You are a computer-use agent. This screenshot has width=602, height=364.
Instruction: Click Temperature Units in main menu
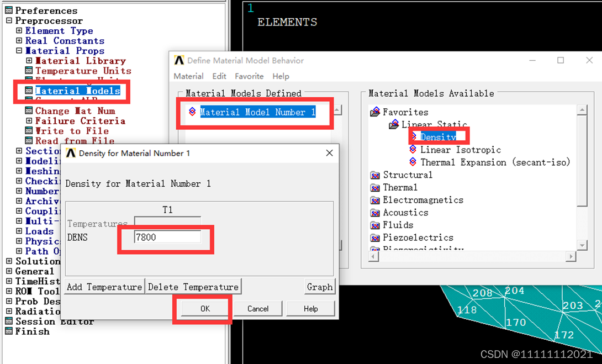(83, 71)
